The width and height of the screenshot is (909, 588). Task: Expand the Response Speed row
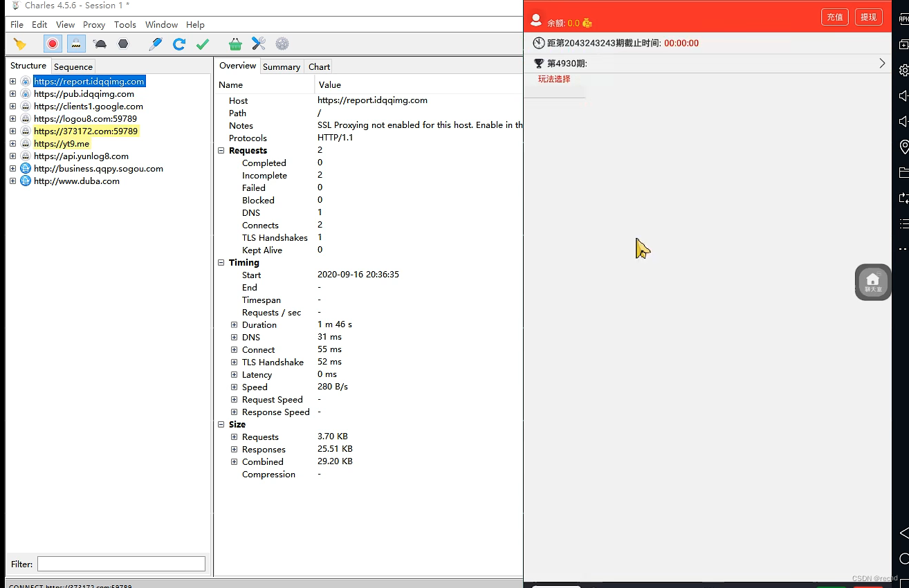point(235,412)
